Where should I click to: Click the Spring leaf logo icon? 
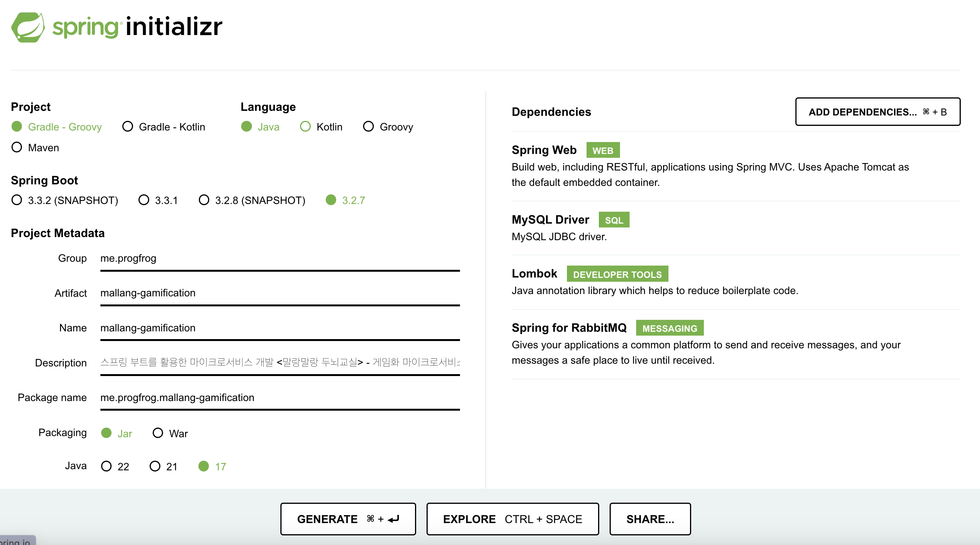(x=28, y=27)
